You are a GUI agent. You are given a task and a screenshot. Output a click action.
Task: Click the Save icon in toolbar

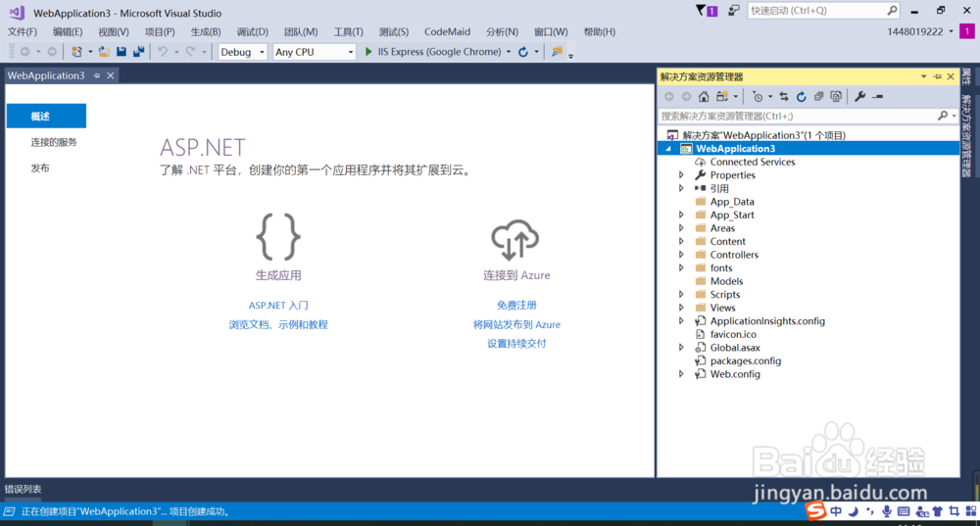122,52
